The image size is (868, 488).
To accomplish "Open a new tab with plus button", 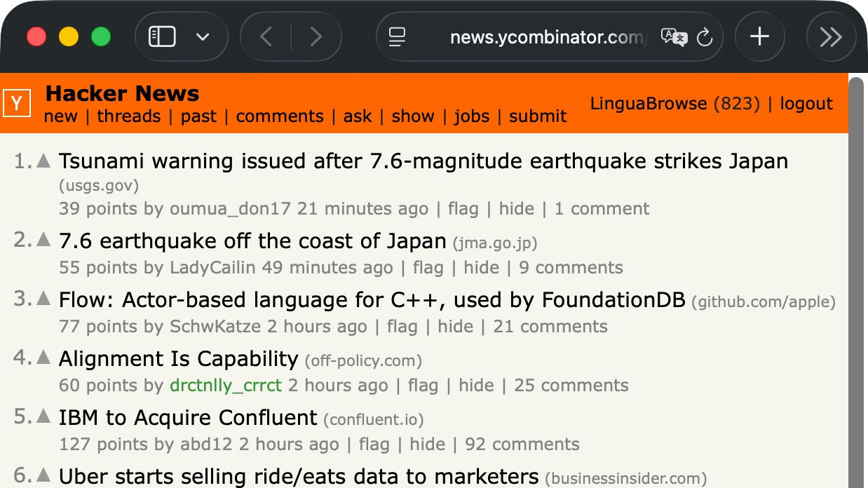I will [x=759, y=36].
